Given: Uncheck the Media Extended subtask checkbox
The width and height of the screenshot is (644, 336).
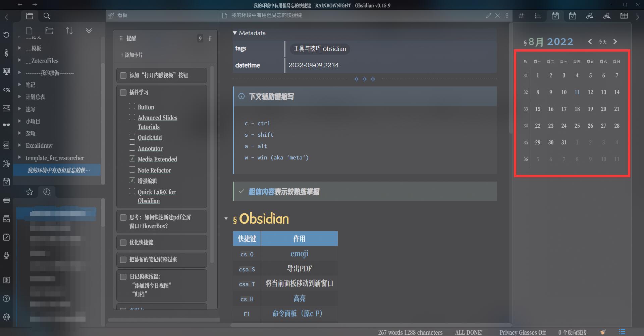Looking at the screenshot, I should (x=132, y=158).
